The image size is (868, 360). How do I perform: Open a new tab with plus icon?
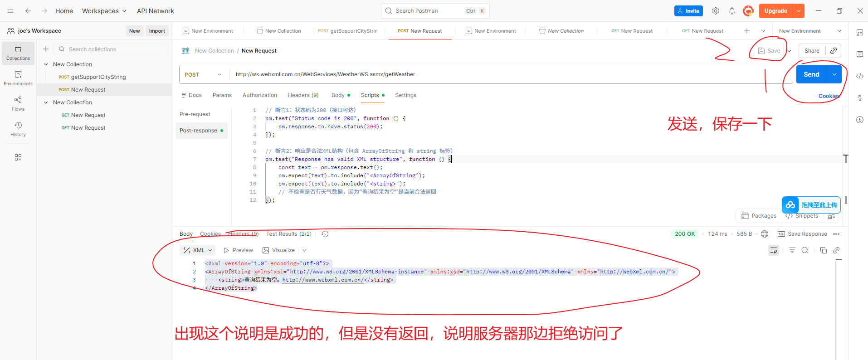(x=747, y=31)
